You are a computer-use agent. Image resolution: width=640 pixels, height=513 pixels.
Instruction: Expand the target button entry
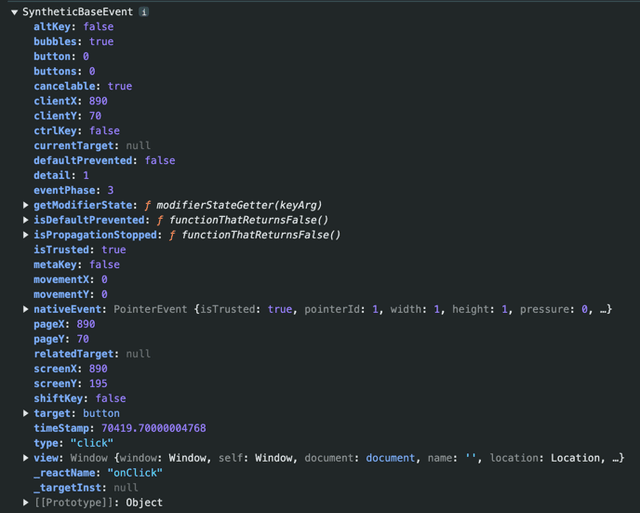(x=26, y=413)
